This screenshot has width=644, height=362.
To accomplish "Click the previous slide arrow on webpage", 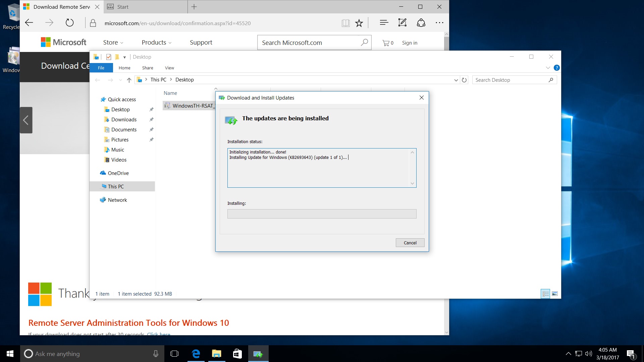I will 26,120.
